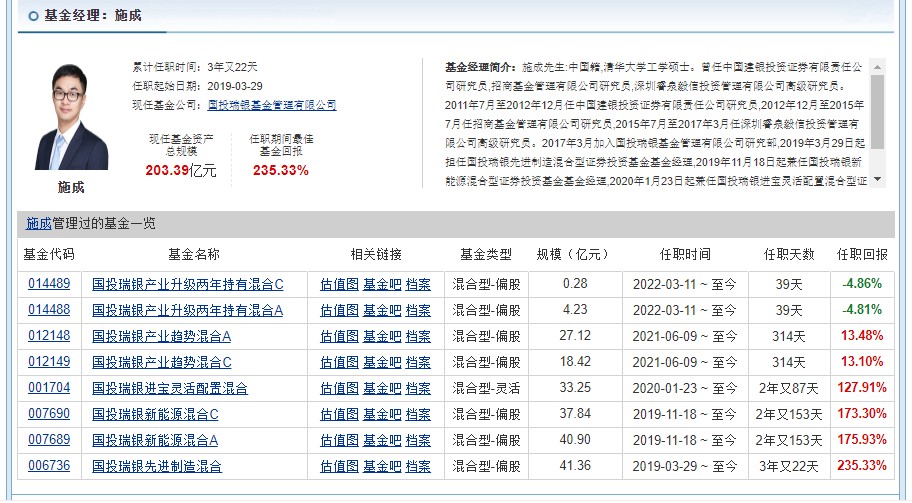912x503 pixels.
Task: Click scrollbar down arrow in biography box
Action: tap(878, 180)
